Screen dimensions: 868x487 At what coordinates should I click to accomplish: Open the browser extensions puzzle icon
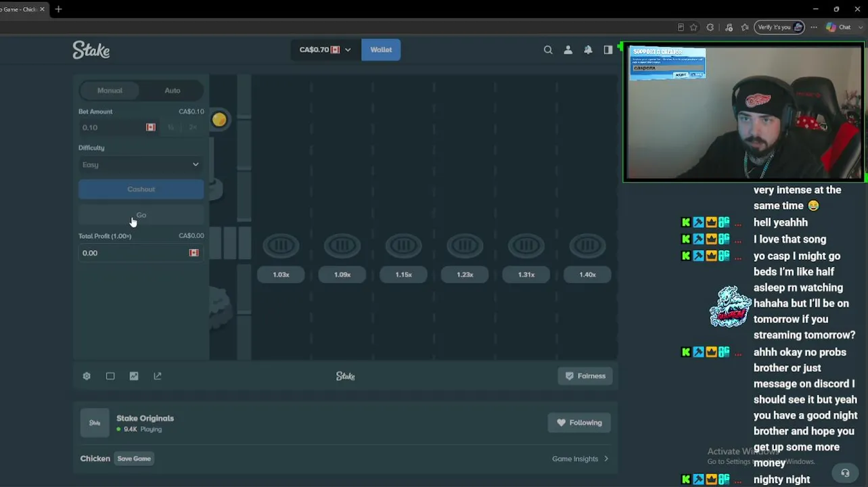pos(710,27)
